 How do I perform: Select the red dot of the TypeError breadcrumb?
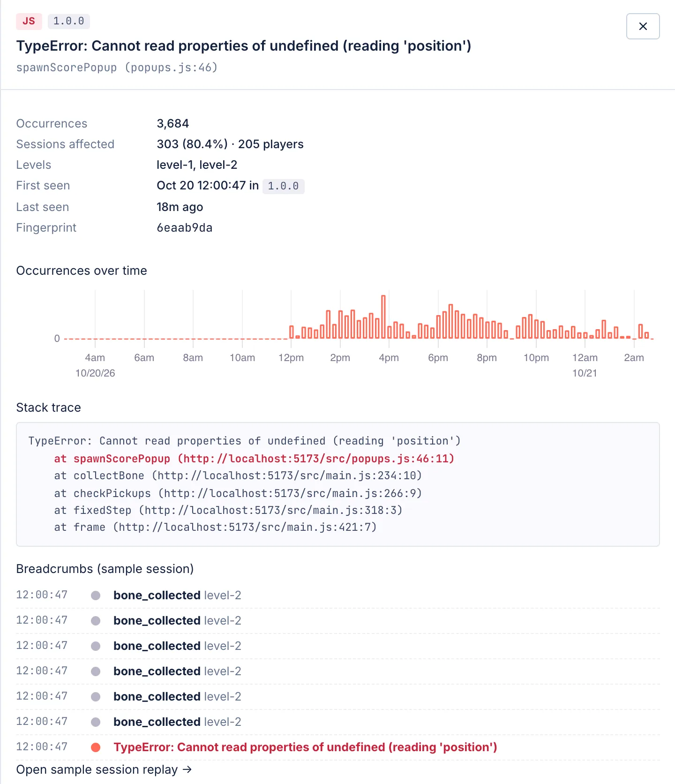pyautogui.click(x=96, y=747)
